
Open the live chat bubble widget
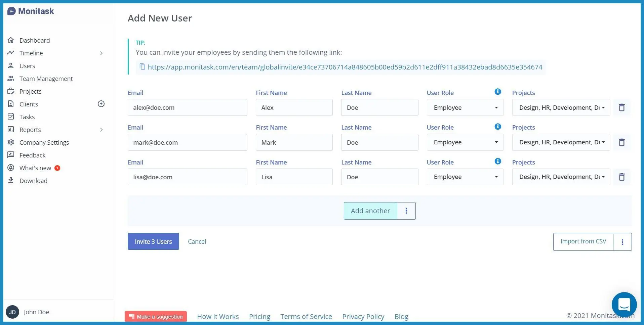coord(624,305)
